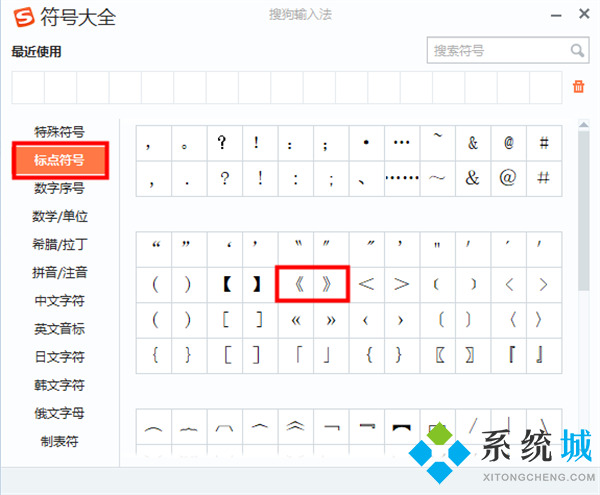This screenshot has width=600, height=495.
Task: Open the 中文字符 category
Action: pyautogui.click(x=59, y=301)
